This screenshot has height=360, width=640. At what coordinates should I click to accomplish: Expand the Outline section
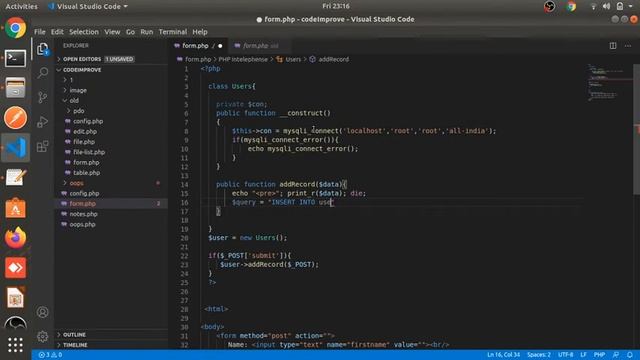pos(111,335)
